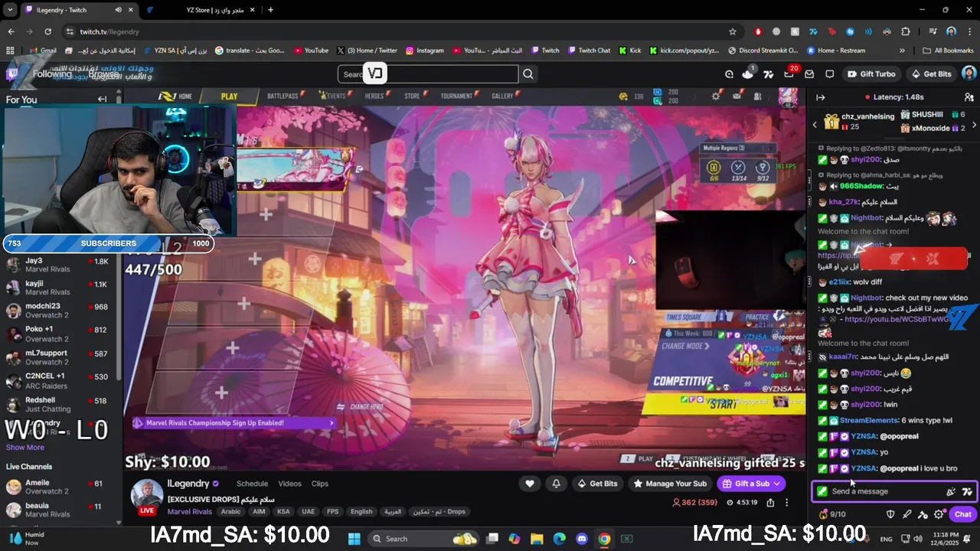Image resolution: width=980 pixels, height=551 pixels.
Task: Open File Explorer from the taskbar
Action: [x=537, y=539]
